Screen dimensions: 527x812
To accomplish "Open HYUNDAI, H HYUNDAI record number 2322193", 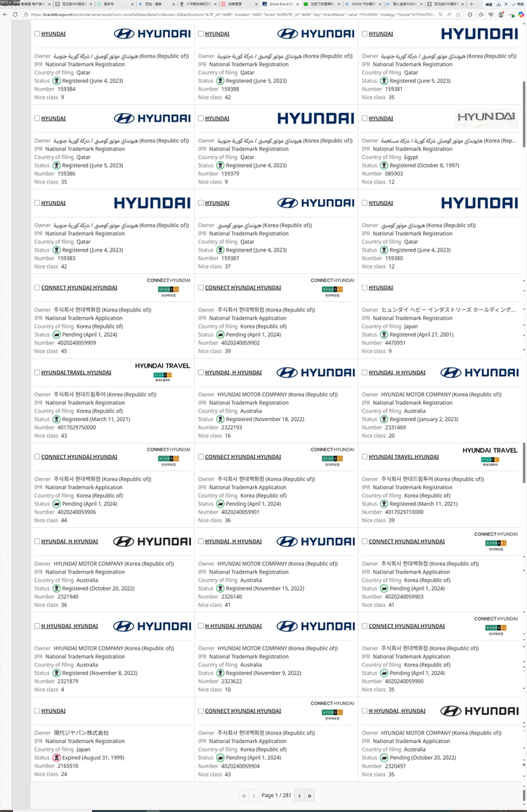I will tap(233, 373).
